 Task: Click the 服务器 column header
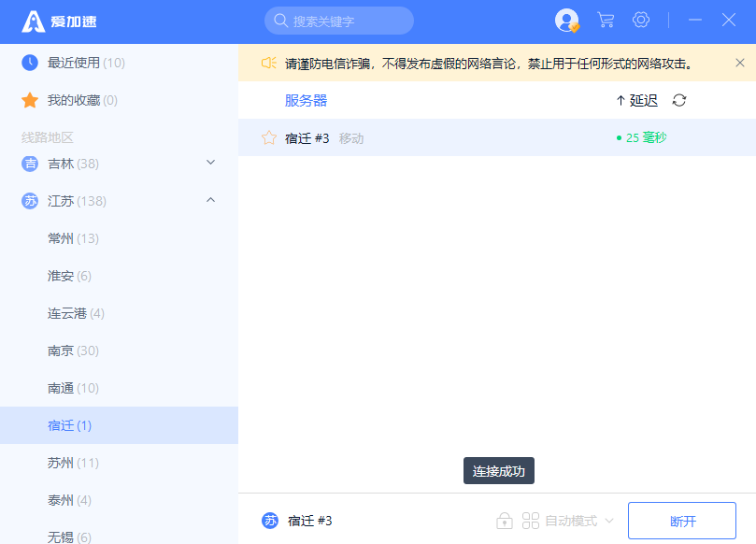[x=306, y=100]
